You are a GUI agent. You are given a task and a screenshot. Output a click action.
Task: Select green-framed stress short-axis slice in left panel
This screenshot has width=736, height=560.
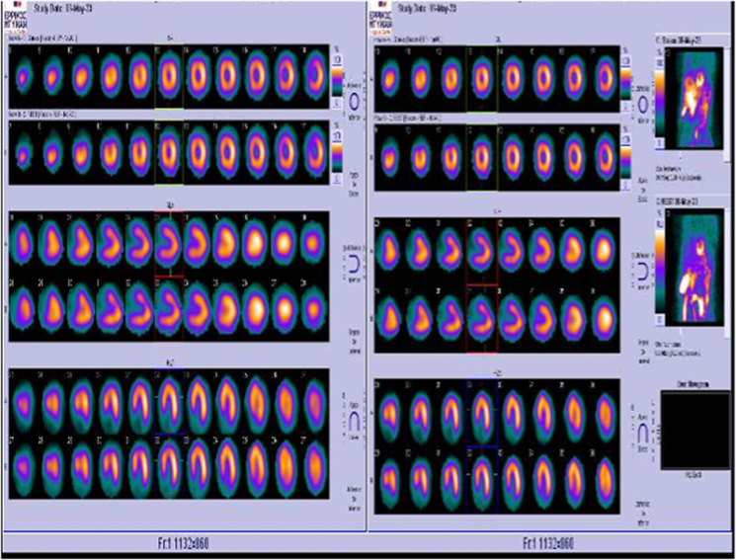[169, 76]
